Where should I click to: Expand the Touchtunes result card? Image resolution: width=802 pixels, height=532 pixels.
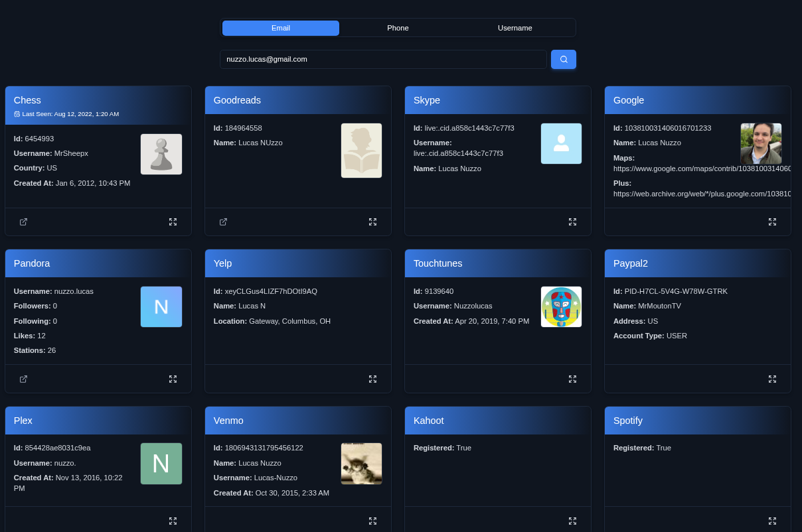(x=572, y=379)
